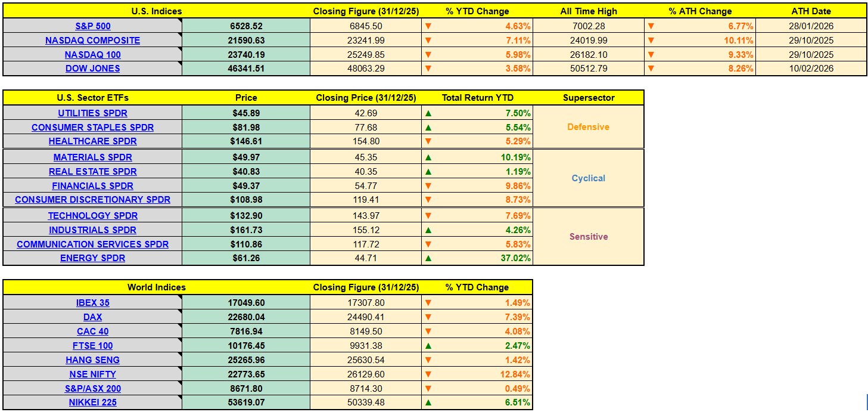Follow the HANG SENG link
Viewport: 868px width, 412px height.
[x=93, y=360]
